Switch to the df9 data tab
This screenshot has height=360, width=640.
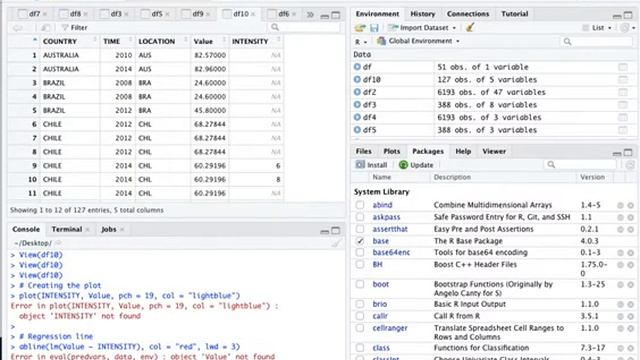[x=198, y=14]
